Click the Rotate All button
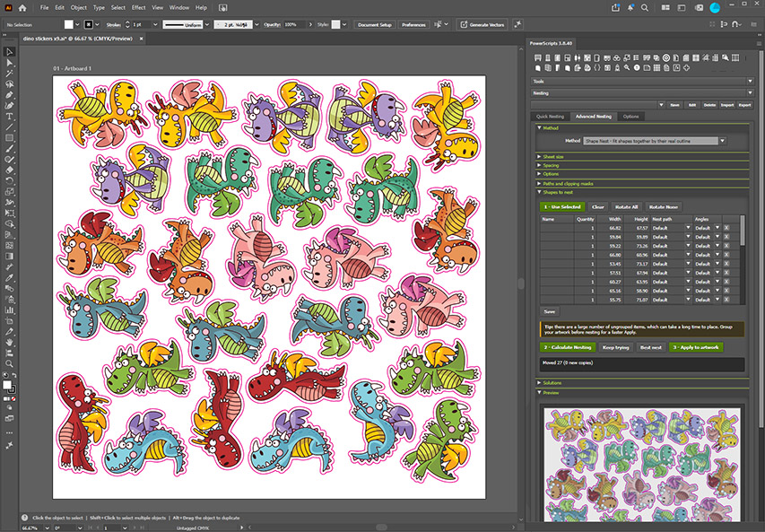This screenshot has height=532, width=765. click(626, 207)
